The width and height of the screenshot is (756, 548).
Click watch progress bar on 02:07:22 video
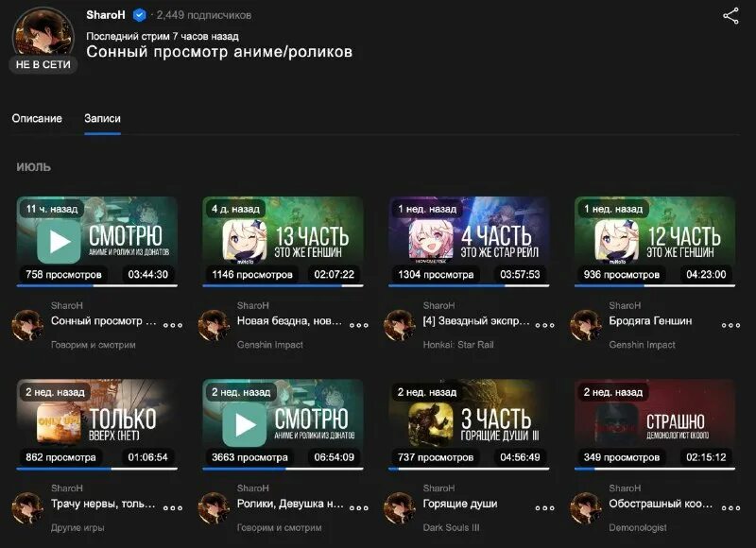click(x=283, y=285)
